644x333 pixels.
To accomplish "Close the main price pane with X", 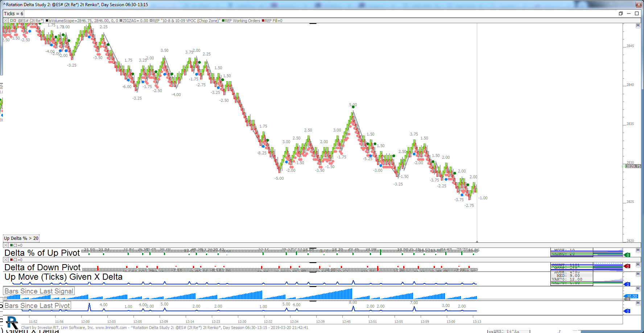I will point(5,21).
